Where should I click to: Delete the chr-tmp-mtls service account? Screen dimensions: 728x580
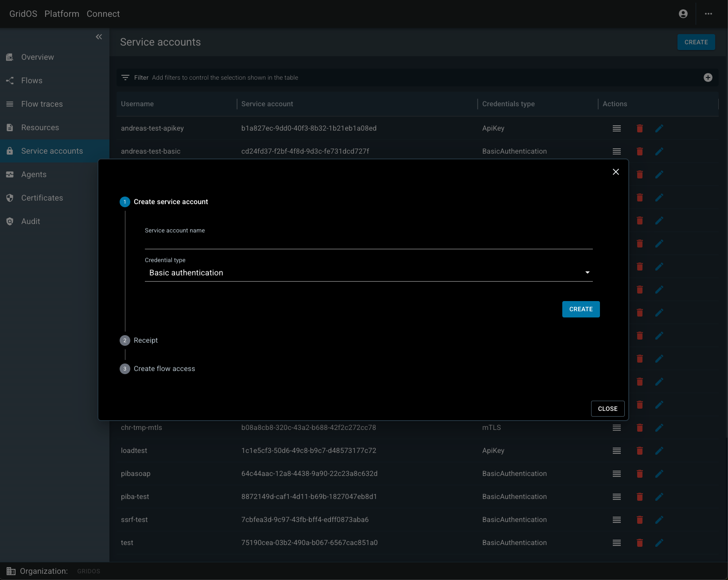click(x=639, y=427)
